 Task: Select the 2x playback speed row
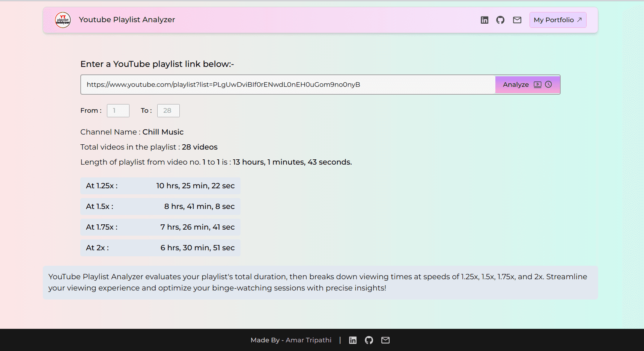coord(160,248)
